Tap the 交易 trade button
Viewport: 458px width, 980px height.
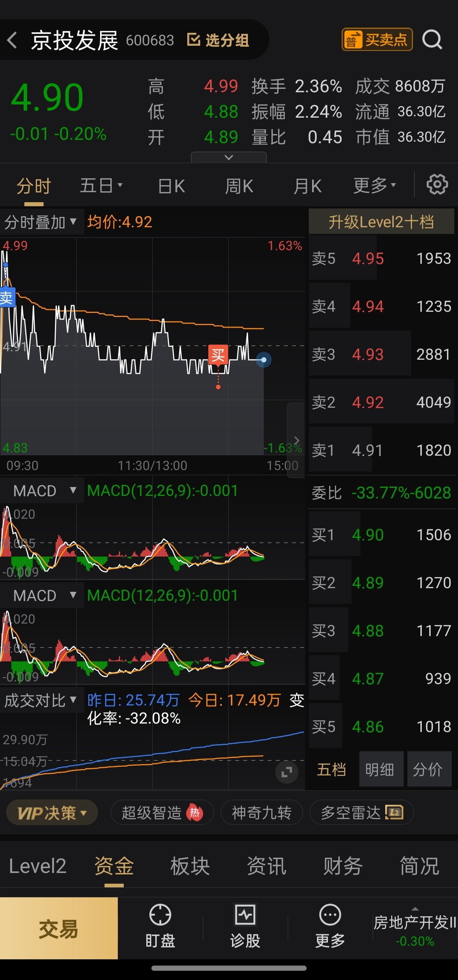click(x=59, y=928)
